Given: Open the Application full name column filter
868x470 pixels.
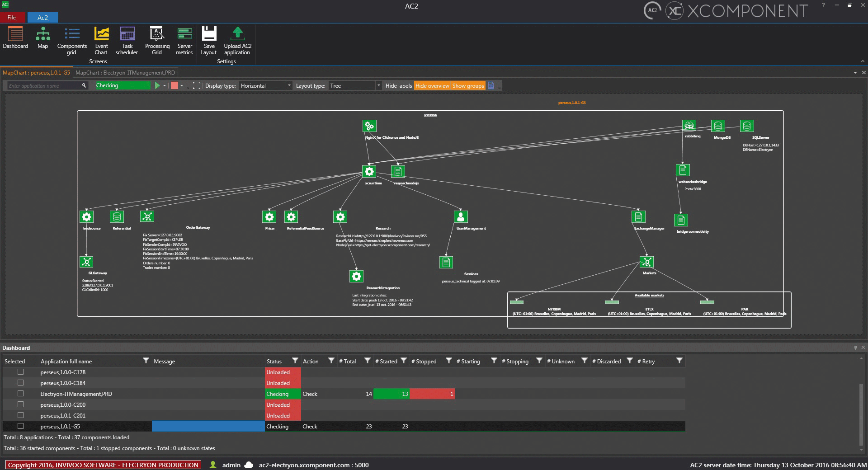Looking at the screenshot, I should point(146,361).
